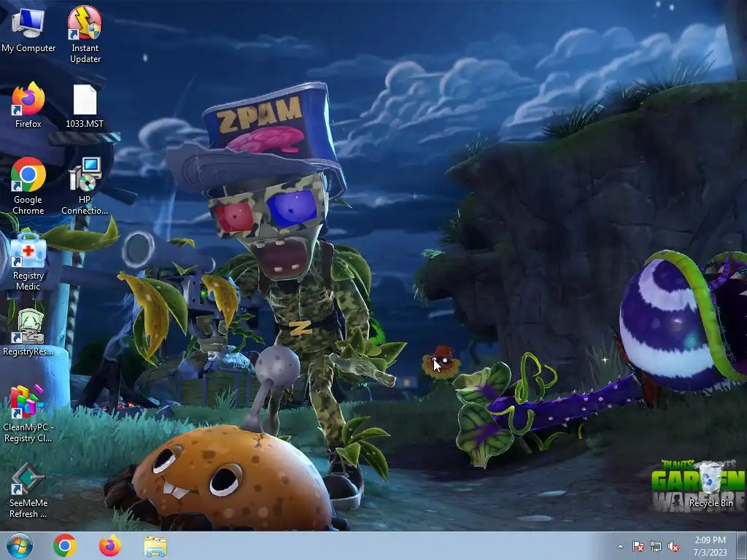Open the Windows Start menu
This screenshot has width=747, height=560.
click(20, 545)
